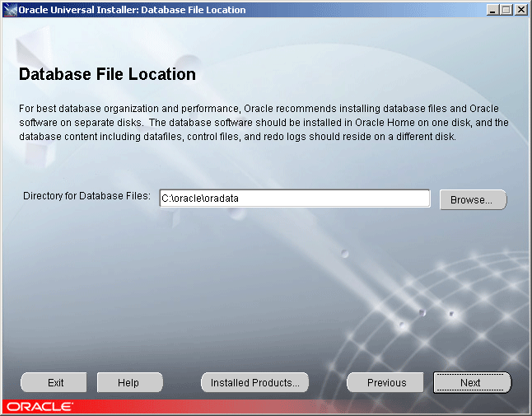Click the Oracle Universal Installer title icon

click(x=10, y=10)
